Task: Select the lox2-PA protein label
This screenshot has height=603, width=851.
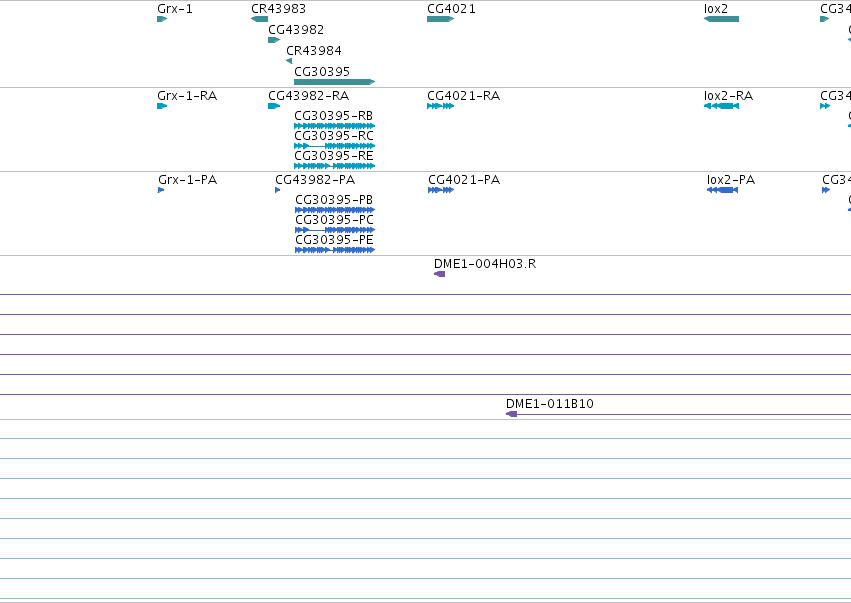Action: (731, 180)
